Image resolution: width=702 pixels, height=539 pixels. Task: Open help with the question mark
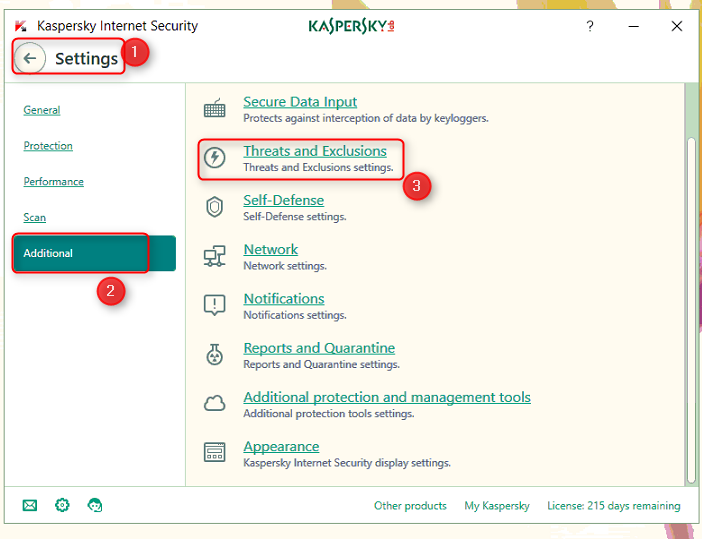(590, 26)
